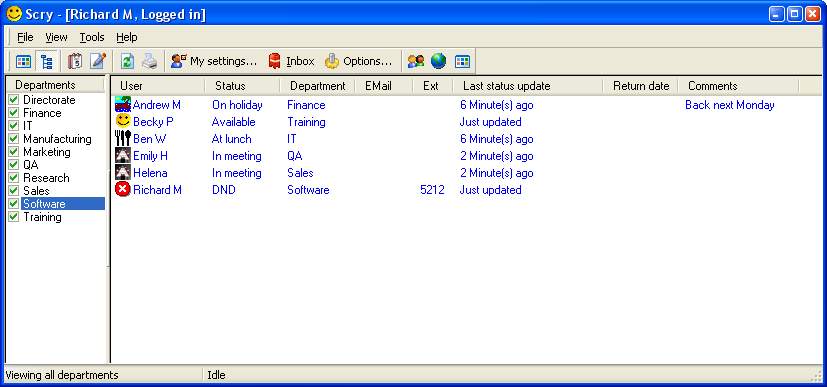Open the Help menu
The image size is (827, 387).
coord(127,37)
